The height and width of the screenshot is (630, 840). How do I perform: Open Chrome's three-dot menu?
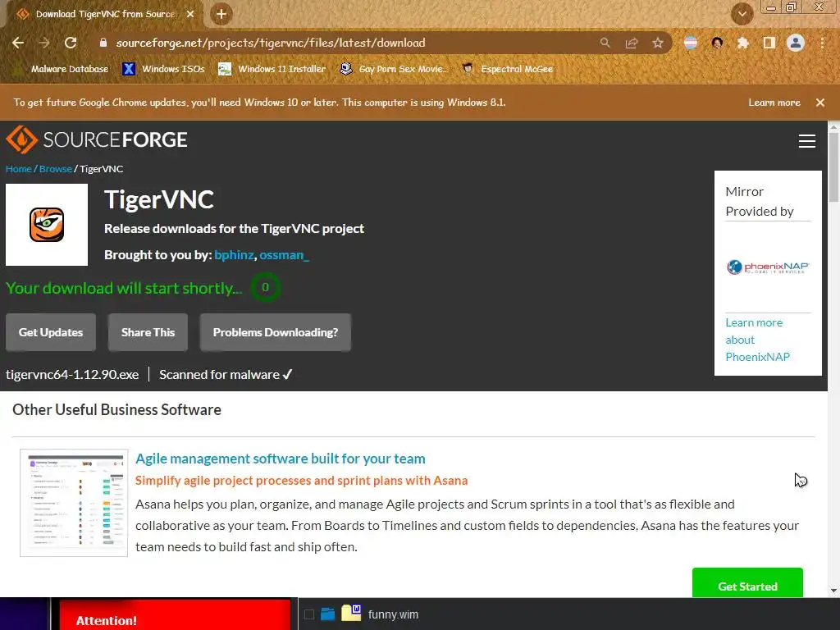pos(822,43)
